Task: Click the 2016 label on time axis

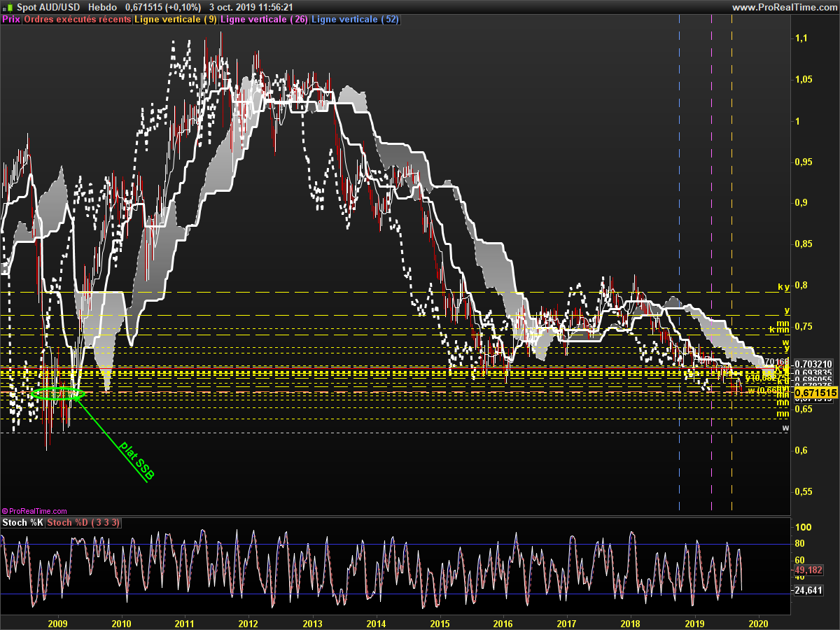Action: coord(503,623)
